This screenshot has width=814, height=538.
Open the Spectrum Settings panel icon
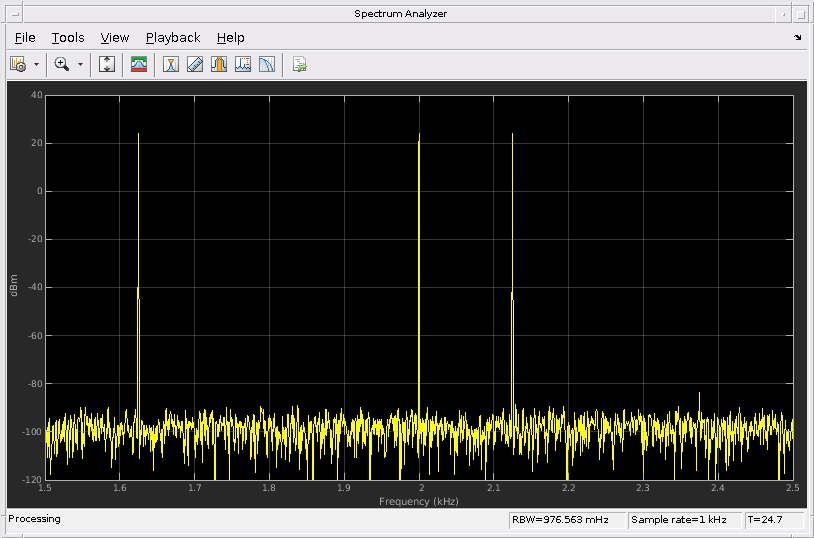[x=18, y=64]
